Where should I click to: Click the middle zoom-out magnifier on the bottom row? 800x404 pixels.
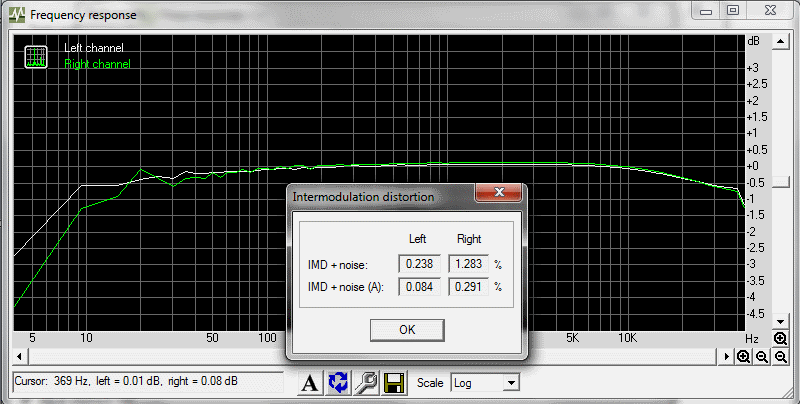pos(762,357)
